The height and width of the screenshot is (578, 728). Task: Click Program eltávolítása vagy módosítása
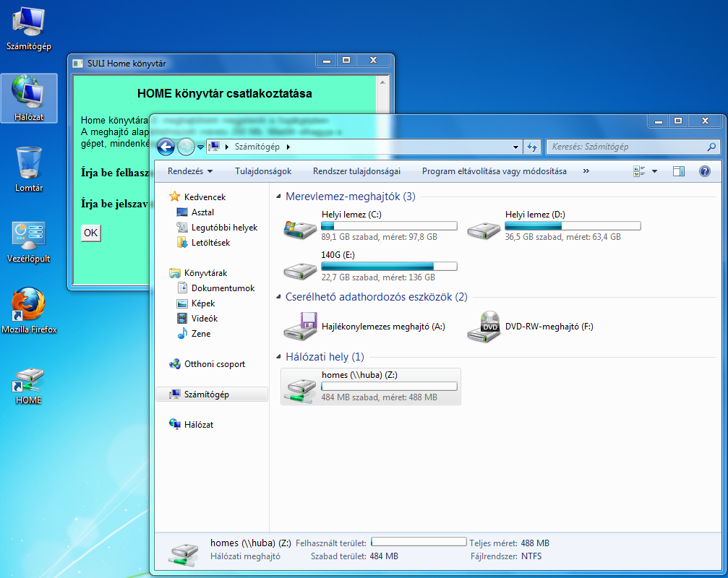(494, 171)
